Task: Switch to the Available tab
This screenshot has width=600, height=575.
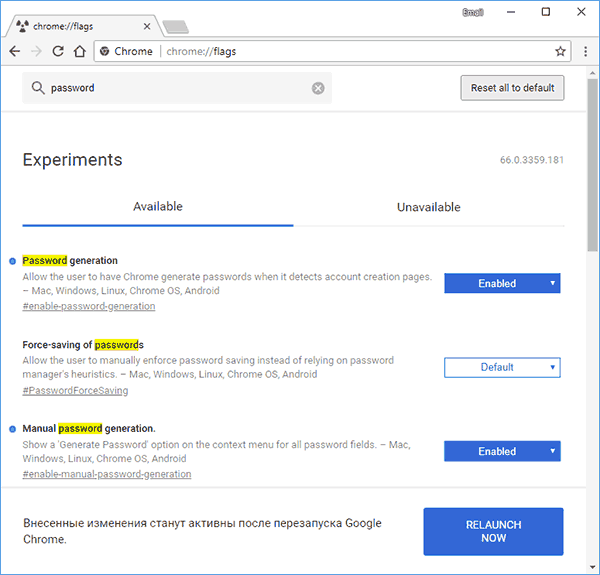Action: tap(158, 207)
